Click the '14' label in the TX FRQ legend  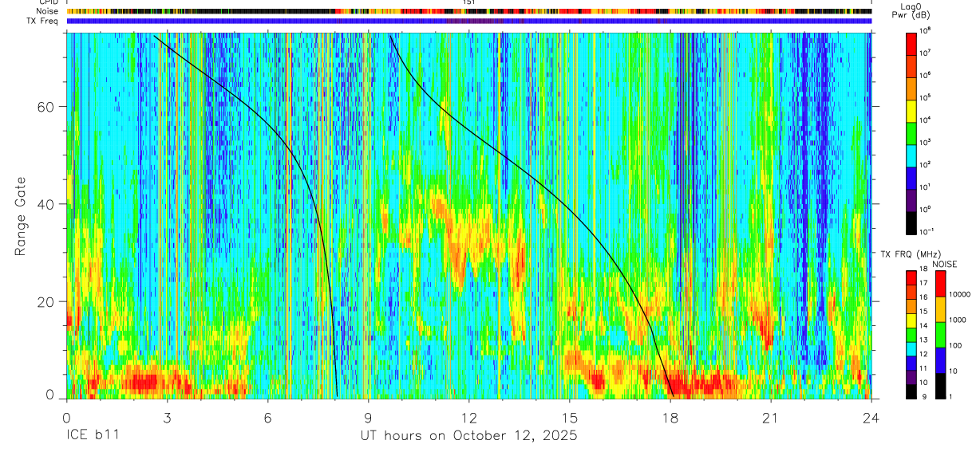click(923, 325)
